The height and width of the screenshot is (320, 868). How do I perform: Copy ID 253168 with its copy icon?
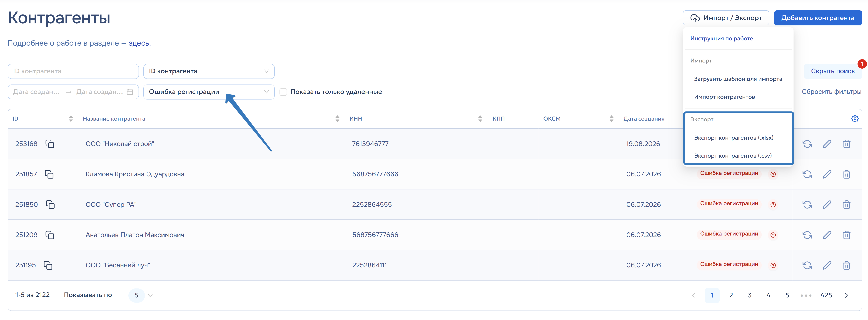coord(50,144)
